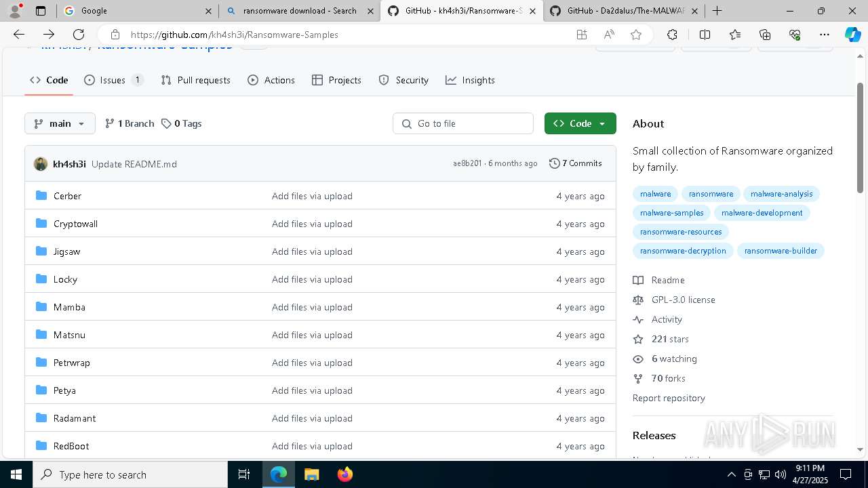
Task: Open the Security tab
Action: pyautogui.click(x=403, y=80)
